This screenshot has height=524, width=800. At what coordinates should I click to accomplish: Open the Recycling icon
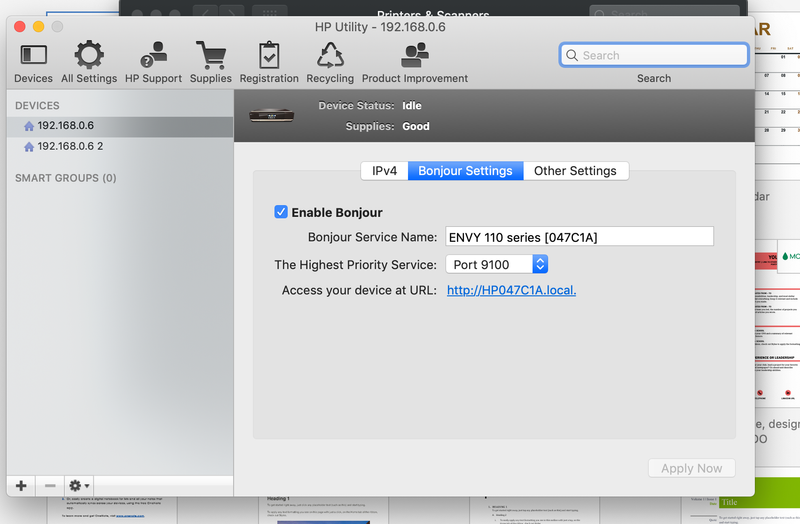(x=330, y=55)
